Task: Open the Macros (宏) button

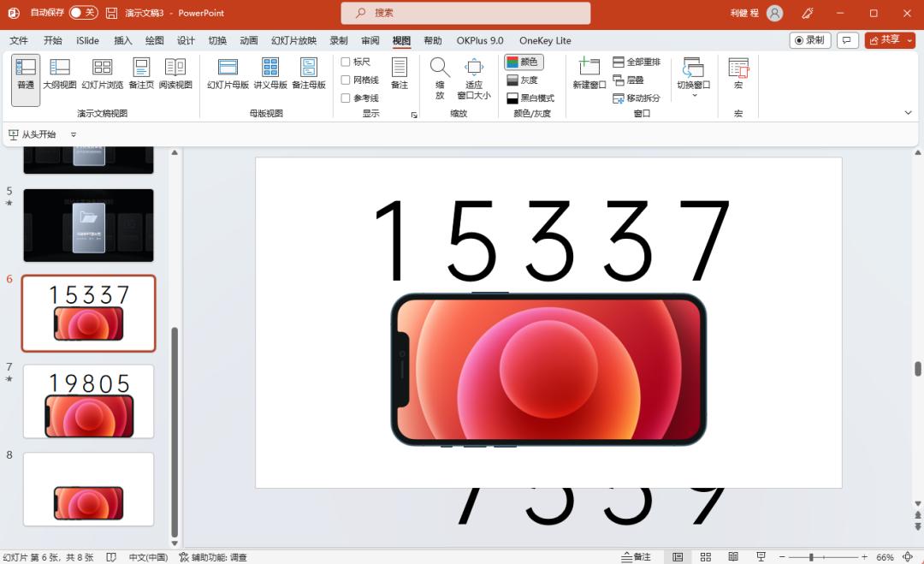Action: (738, 74)
